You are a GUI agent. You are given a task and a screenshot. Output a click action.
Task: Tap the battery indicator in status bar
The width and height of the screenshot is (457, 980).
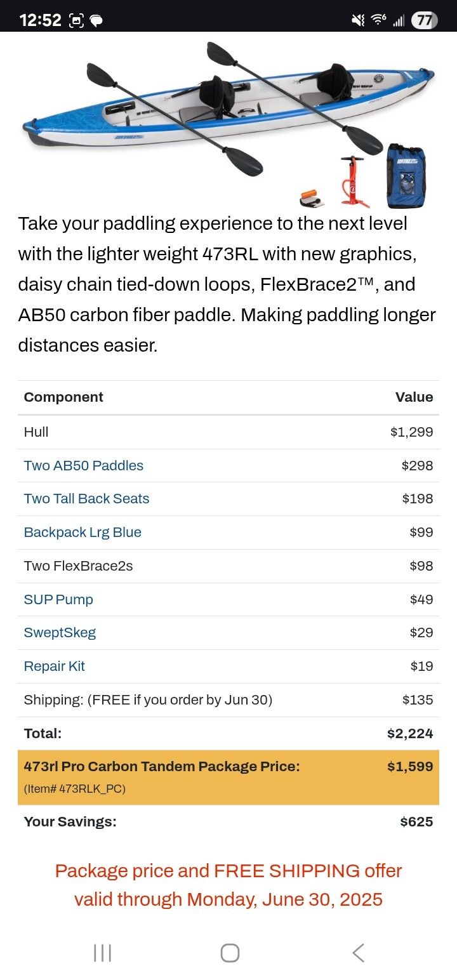point(424,20)
